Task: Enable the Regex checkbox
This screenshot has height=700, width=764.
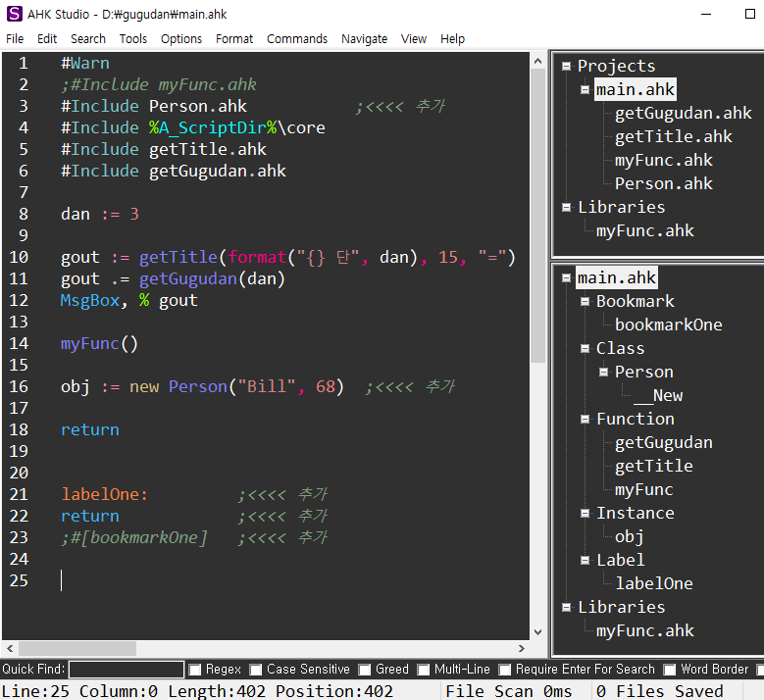Action: point(195,670)
